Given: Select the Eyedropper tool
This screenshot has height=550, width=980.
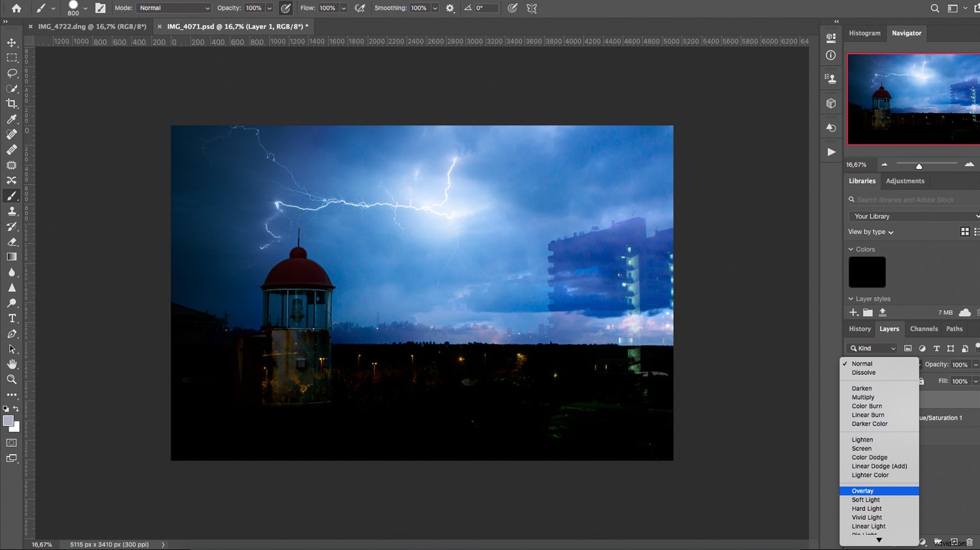Looking at the screenshot, I should (x=11, y=119).
